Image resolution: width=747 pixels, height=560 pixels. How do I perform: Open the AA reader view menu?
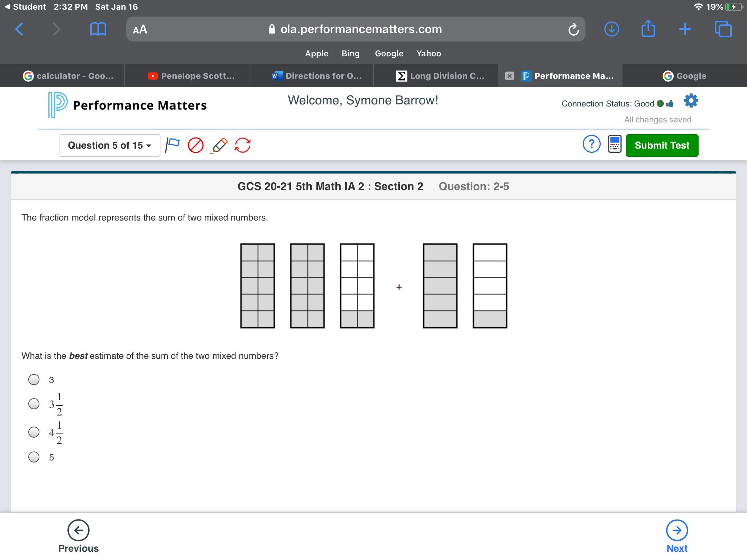click(x=140, y=29)
